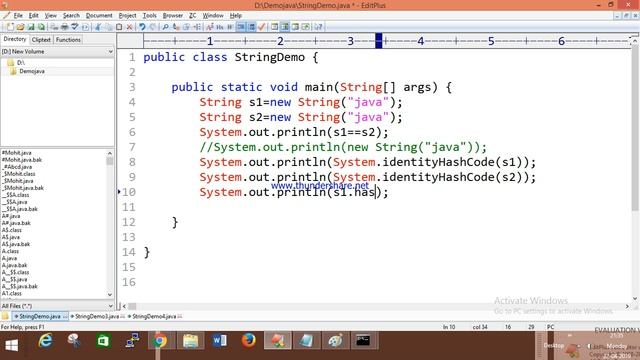Open the Help menu
640x360 pixels.
pos(236,16)
